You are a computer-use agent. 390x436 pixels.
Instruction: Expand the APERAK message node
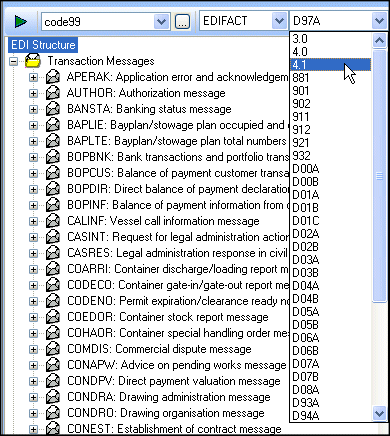[x=33, y=77]
